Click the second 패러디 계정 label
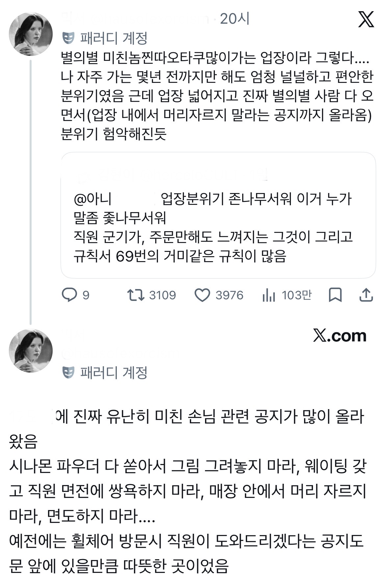 114,372
